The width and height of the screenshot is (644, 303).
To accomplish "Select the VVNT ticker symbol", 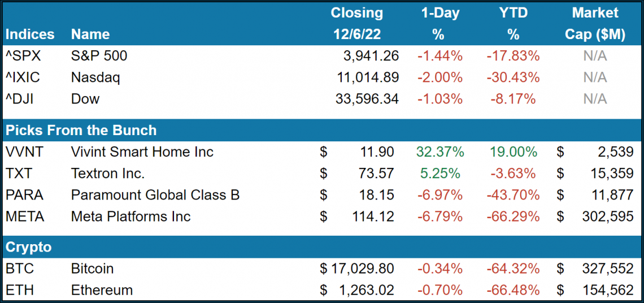I will tap(24, 152).
